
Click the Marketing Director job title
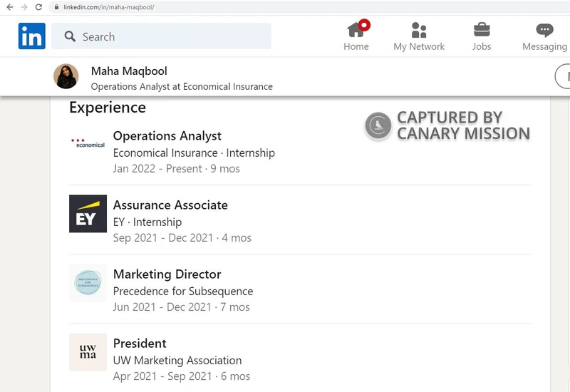tap(167, 274)
